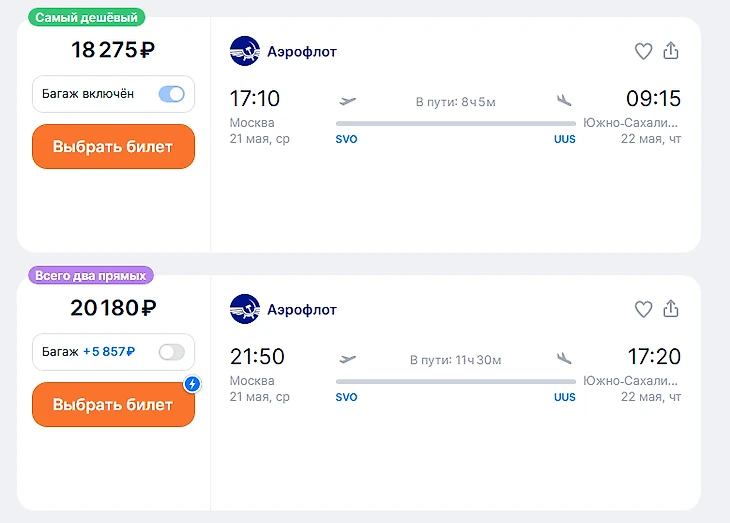The height and width of the screenshot is (523, 730).
Task: Click landing plane icon on 21:50 flight
Action: tap(564, 358)
